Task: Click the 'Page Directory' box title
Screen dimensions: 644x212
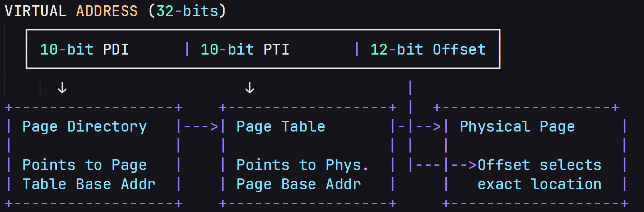Action: coord(84,127)
